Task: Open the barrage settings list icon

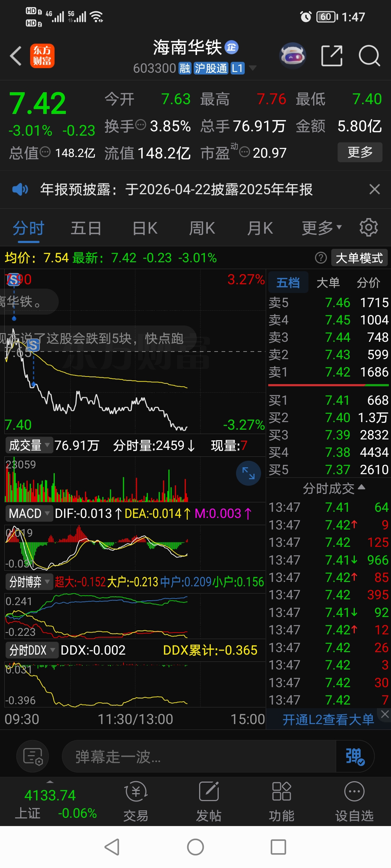Action: pos(33,756)
